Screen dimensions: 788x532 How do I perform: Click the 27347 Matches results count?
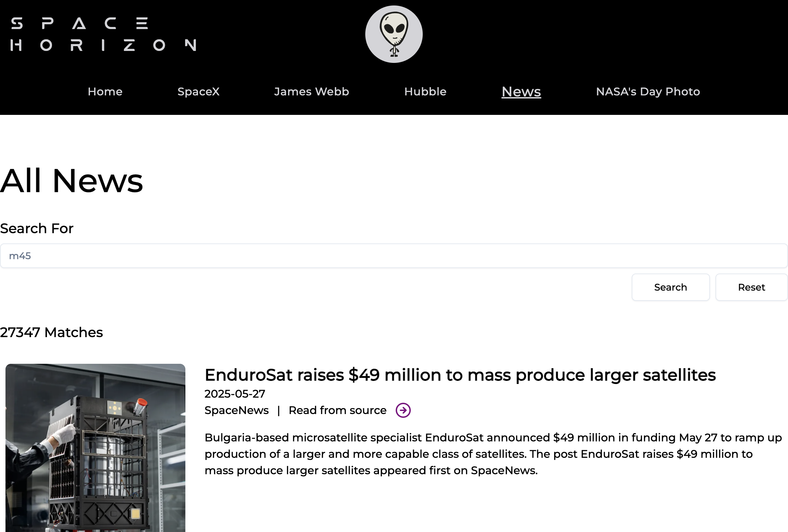tap(51, 332)
